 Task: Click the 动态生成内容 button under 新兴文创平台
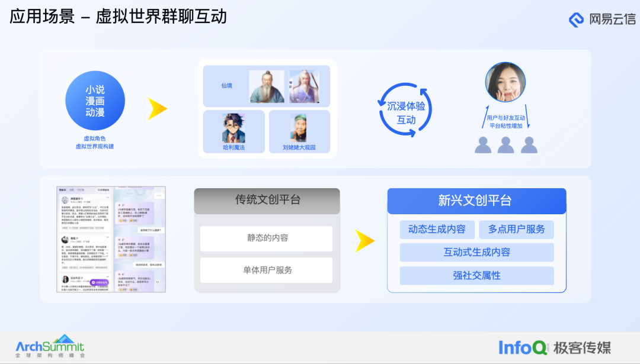pos(437,229)
